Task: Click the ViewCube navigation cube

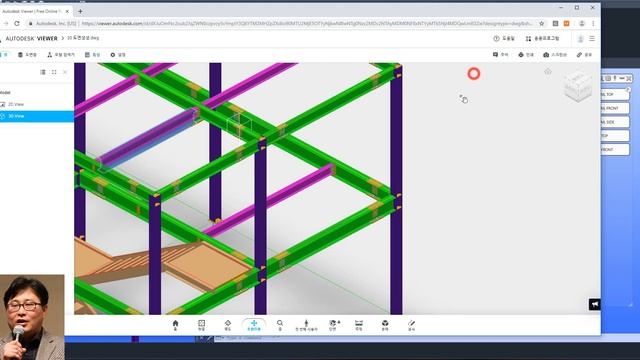Action: point(578,87)
